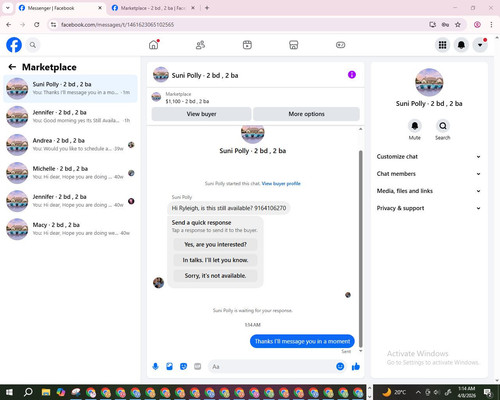Click the message text field Aa
Image resolution: width=500 pixels, height=400 pixels.
coord(272,367)
